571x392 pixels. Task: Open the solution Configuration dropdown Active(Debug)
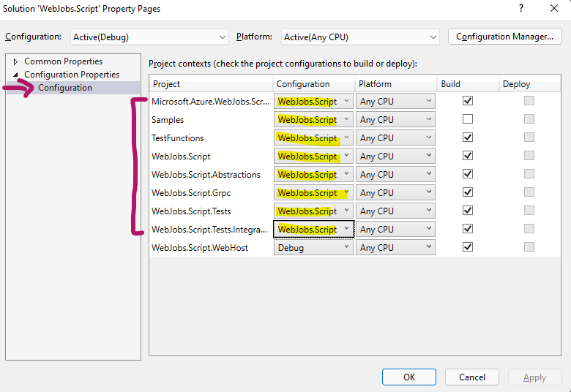pos(149,37)
